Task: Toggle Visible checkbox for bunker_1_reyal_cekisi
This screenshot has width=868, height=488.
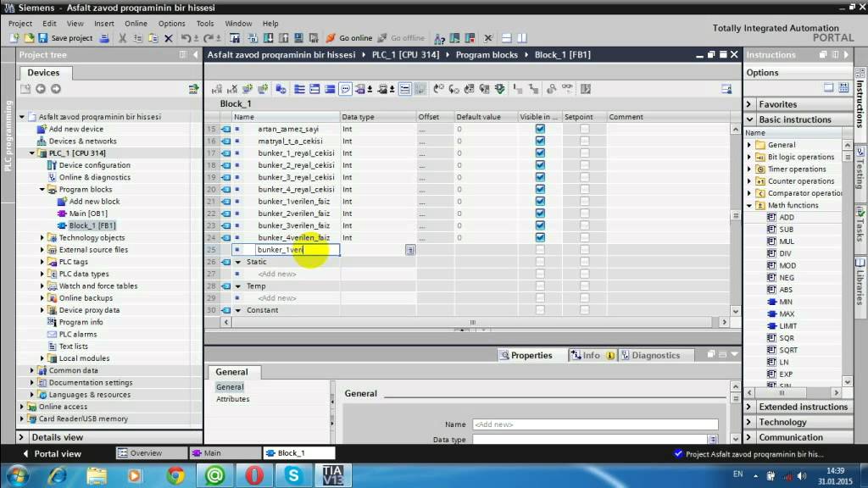Action: [x=540, y=153]
